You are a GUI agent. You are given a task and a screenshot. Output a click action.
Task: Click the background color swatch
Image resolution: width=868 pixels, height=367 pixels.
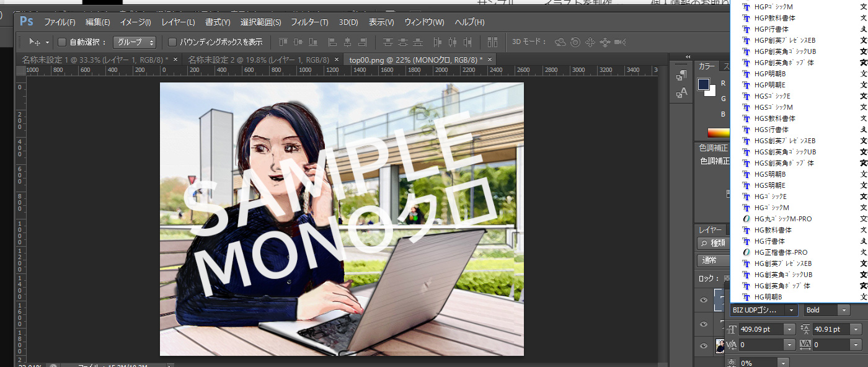tap(712, 92)
